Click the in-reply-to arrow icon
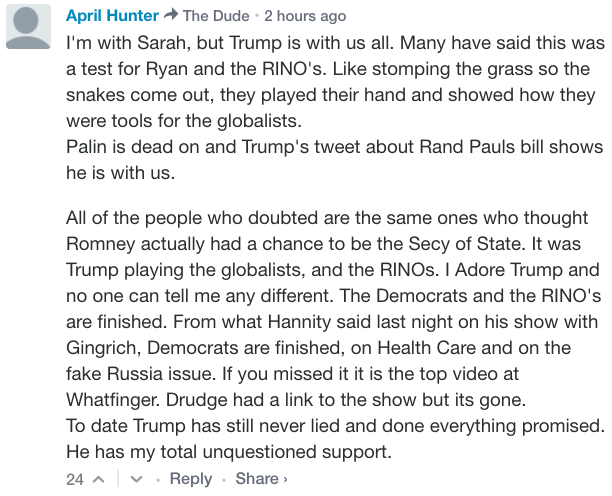612x496 pixels. pyautogui.click(x=171, y=15)
